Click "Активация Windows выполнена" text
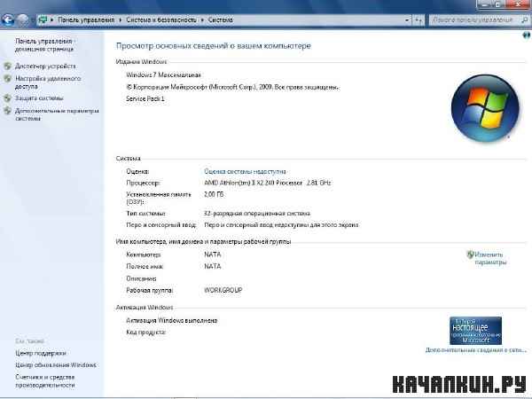 tap(172, 320)
